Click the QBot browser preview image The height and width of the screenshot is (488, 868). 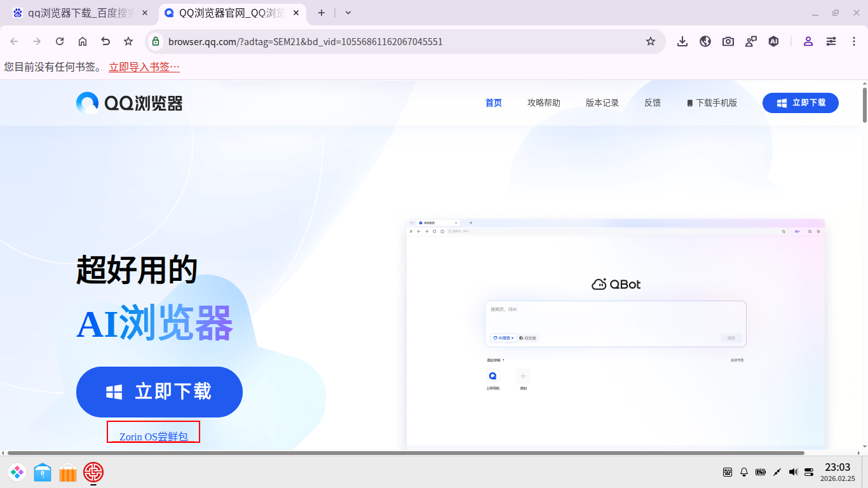[616, 333]
